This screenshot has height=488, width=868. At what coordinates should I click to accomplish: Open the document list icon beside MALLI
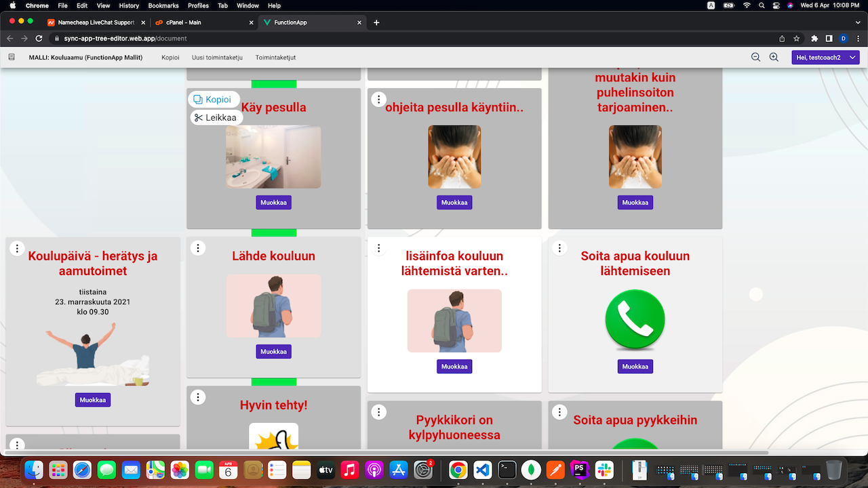coord(12,58)
